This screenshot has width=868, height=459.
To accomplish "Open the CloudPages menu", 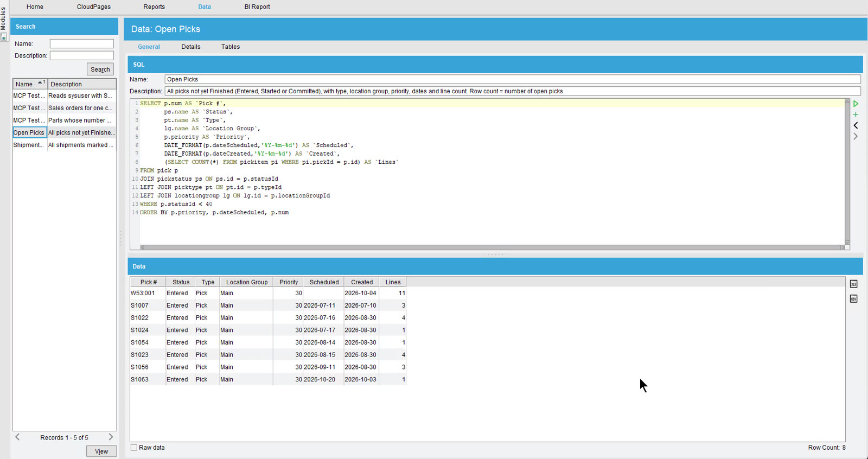I will tap(94, 7).
